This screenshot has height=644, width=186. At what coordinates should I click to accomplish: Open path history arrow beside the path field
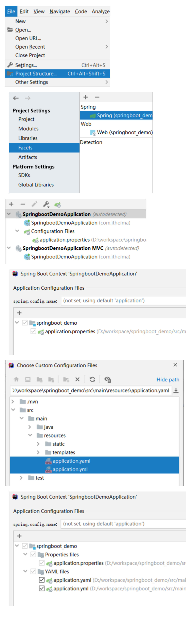[x=176, y=390]
